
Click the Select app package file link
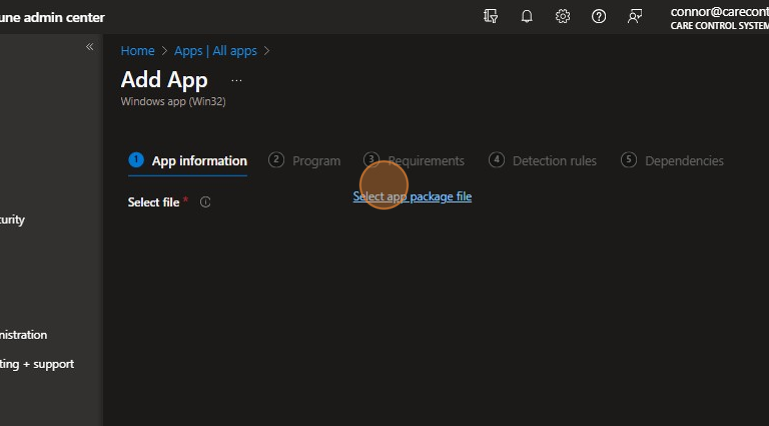[x=412, y=197]
